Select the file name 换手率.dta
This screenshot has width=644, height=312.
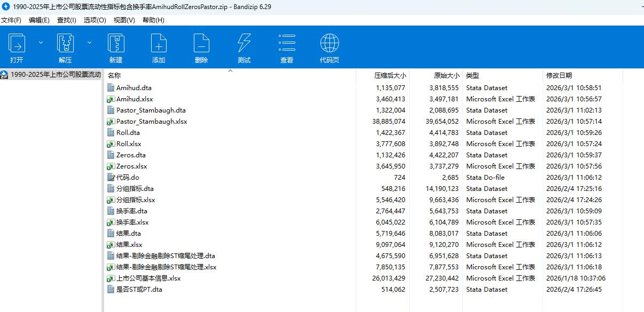(x=132, y=211)
